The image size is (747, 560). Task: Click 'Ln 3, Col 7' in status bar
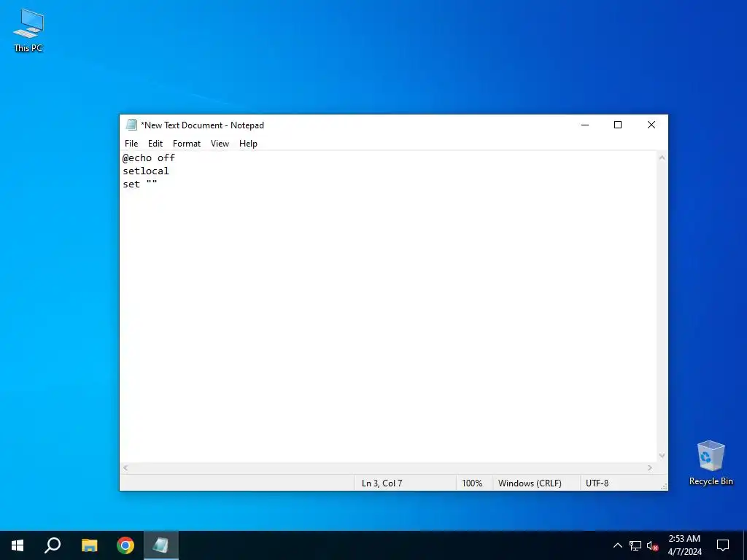click(382, 483)
